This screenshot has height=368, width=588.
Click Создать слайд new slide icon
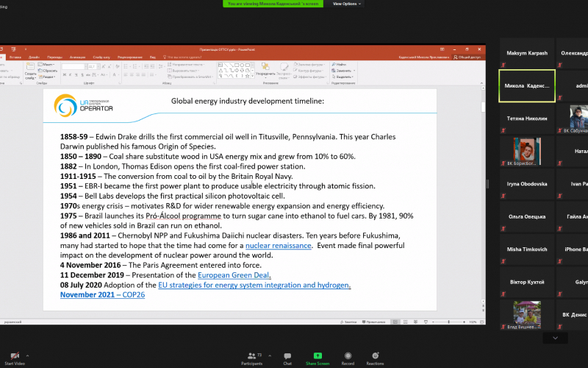pos(30,68)
